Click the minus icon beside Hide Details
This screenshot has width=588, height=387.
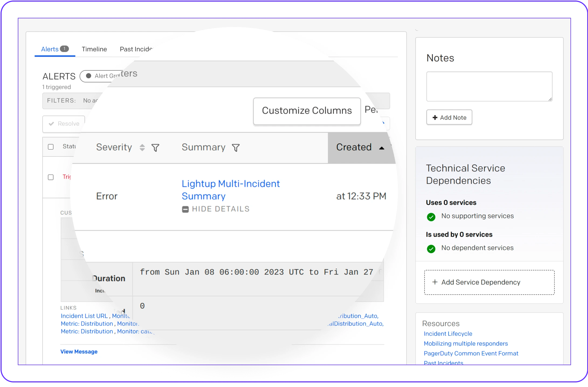pyautogui.click(x=185, y=209)
